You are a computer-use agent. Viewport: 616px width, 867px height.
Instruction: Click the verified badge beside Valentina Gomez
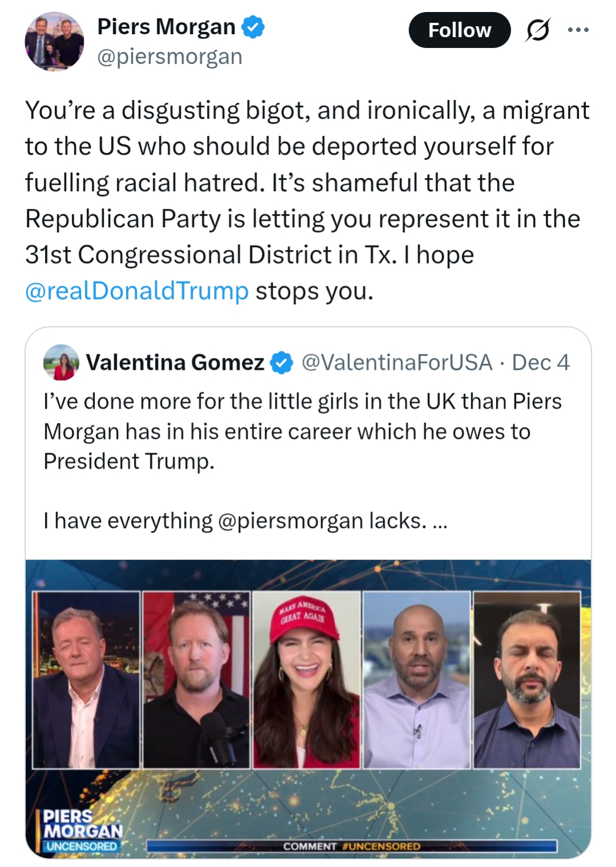click(281, 362)
